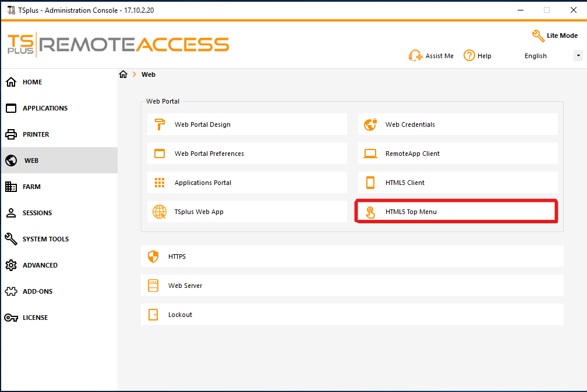Click the Sessions person icon
587x392 pixels.
(11, 213)
